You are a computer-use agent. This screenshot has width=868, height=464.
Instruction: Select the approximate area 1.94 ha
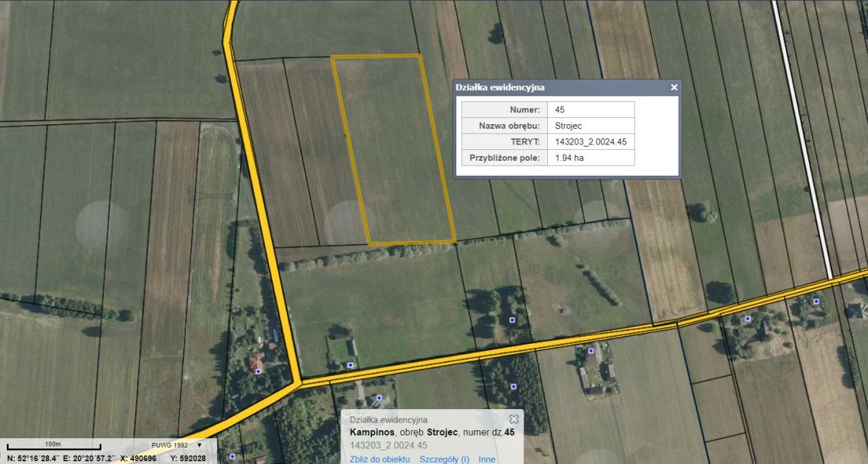(x=591, y=158)
